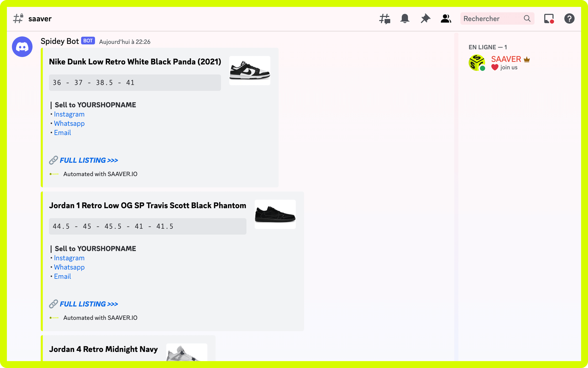Screen dimensions: 588x368
Task: Click the Rechercher search field
Action: 497,18
